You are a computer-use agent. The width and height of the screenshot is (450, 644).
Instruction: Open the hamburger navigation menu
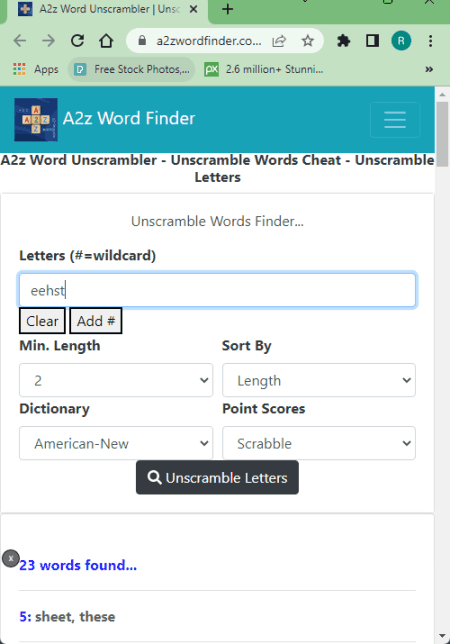click(395, 120)
